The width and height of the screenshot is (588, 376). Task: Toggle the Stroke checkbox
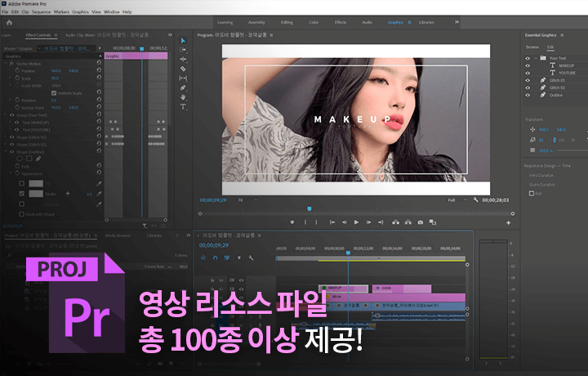pyautogui.click(x=22, y=194)
